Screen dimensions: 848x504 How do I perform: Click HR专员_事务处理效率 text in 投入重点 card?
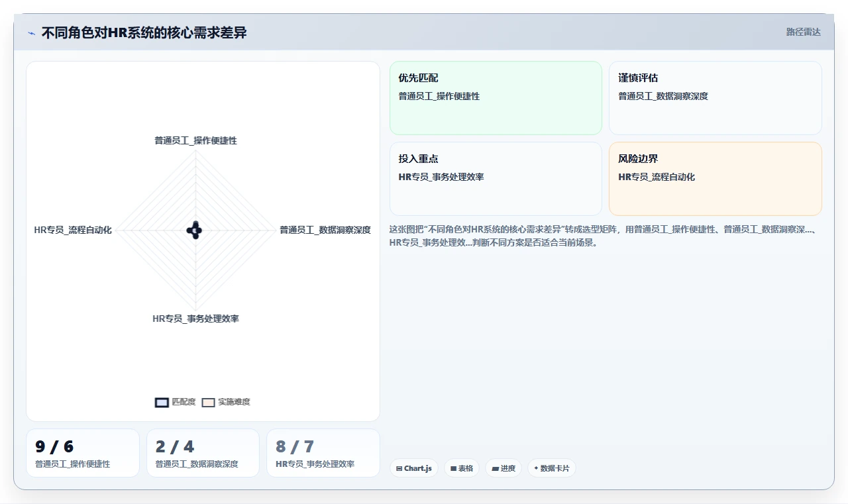(441, 177)
